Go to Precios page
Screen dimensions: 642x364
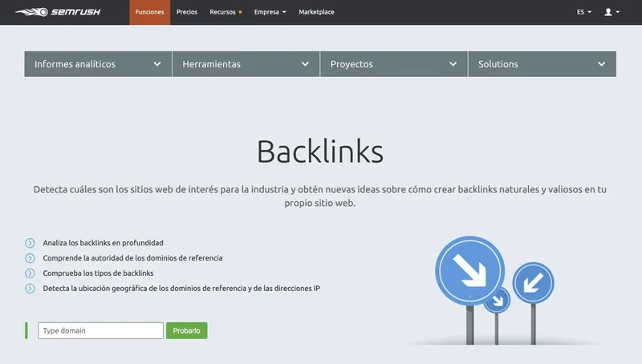187,12
